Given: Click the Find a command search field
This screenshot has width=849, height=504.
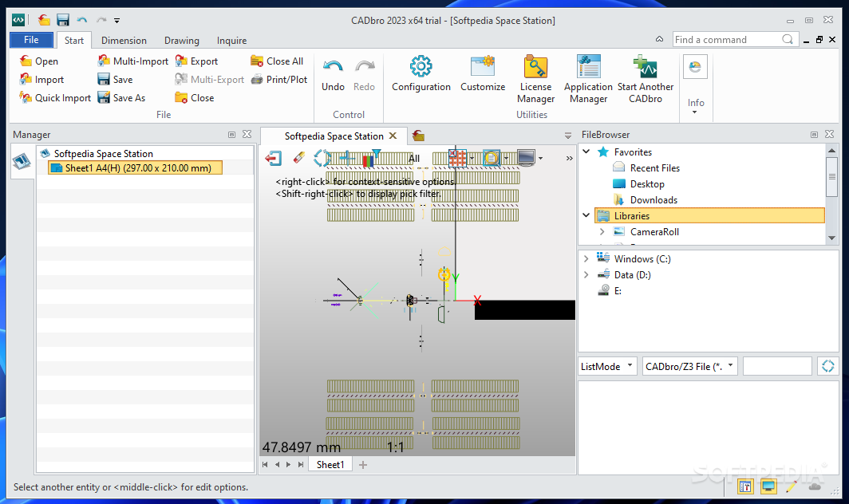Looking at the screenshot, I should click(x=727, y=40).
